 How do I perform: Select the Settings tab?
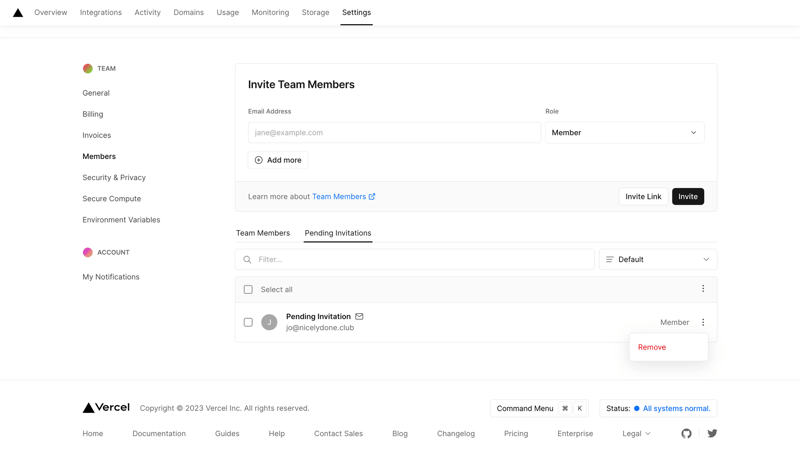tap(357, 12)
